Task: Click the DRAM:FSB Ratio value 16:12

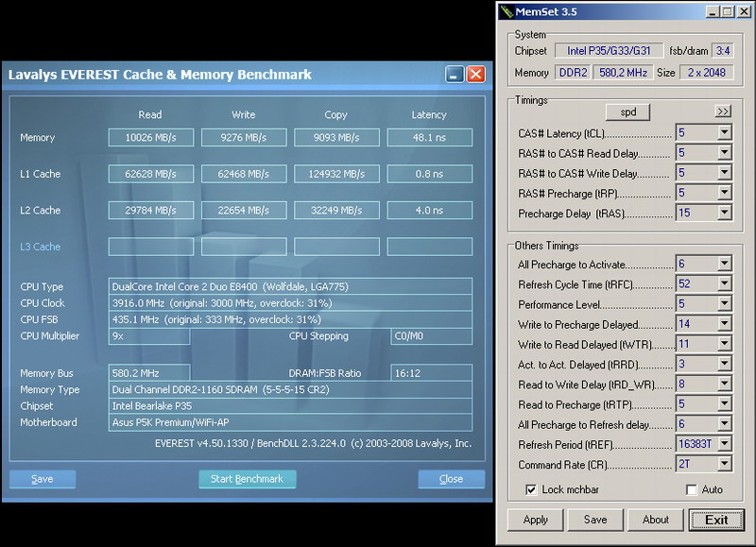Action: pos(432,373)
